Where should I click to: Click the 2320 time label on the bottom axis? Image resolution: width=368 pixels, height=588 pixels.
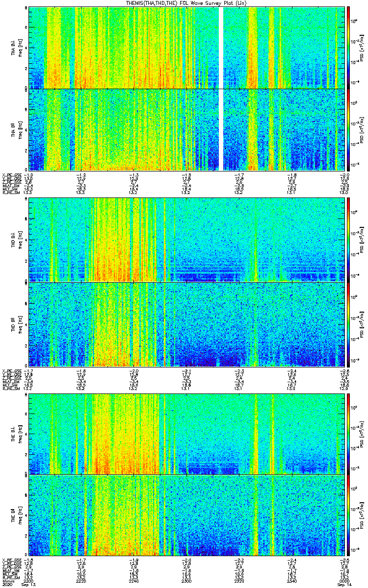coord(238,580)
